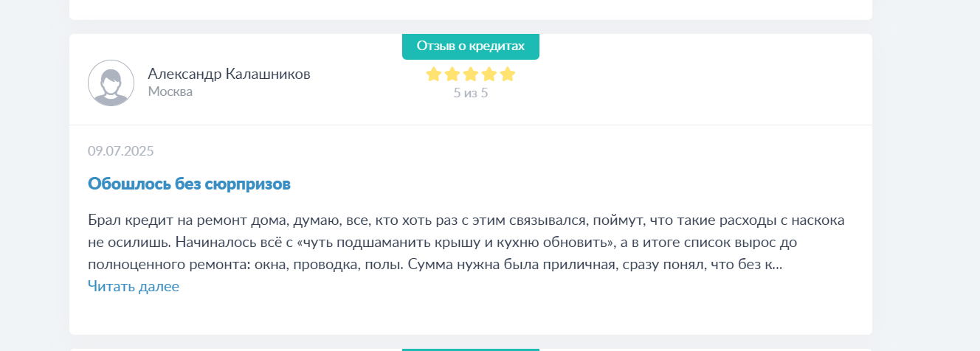980x351 pixels.
Task: Open Александр Калашников's profile name
Action: tap(229, 74)
